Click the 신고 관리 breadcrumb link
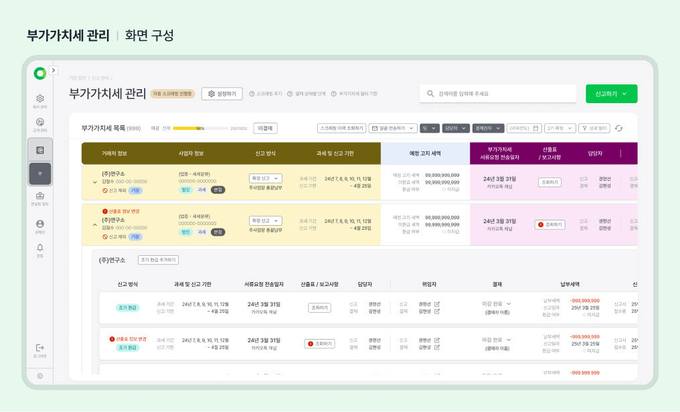 (100, 78)
